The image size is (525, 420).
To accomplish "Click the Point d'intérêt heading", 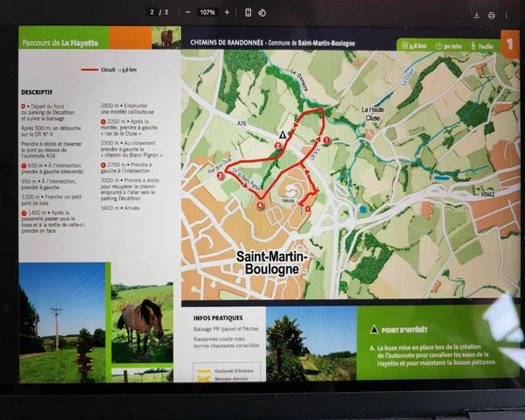I will (404, 331).
